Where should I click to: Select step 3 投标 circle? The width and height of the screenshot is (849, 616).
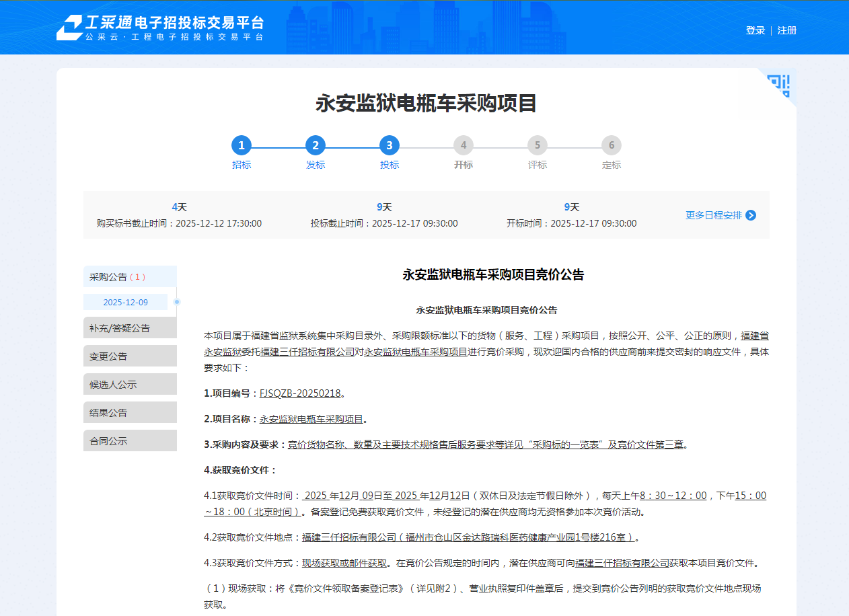click(x=390, y=145)
